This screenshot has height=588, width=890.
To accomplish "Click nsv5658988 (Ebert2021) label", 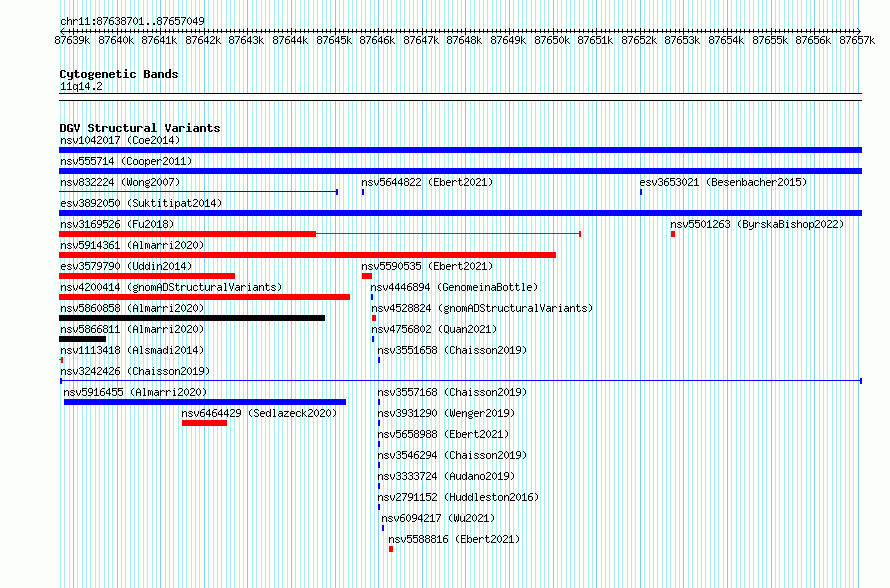I will point(443,434).
